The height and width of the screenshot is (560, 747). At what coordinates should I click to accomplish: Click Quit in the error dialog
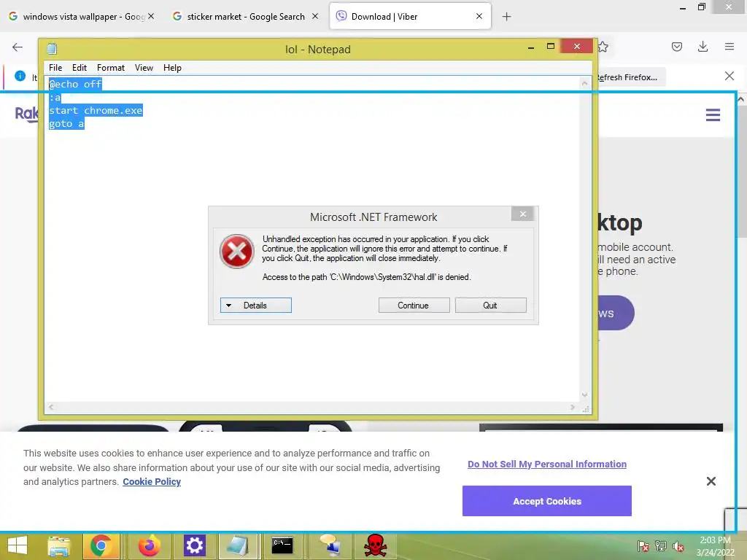tap(491, 306)
